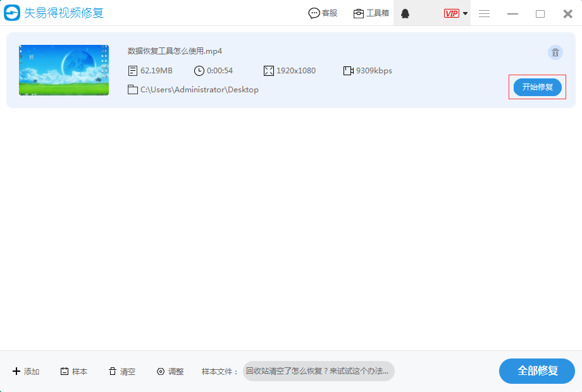Open the hamburger menu
Screen dimensions: 582x392
coord(484,13)
